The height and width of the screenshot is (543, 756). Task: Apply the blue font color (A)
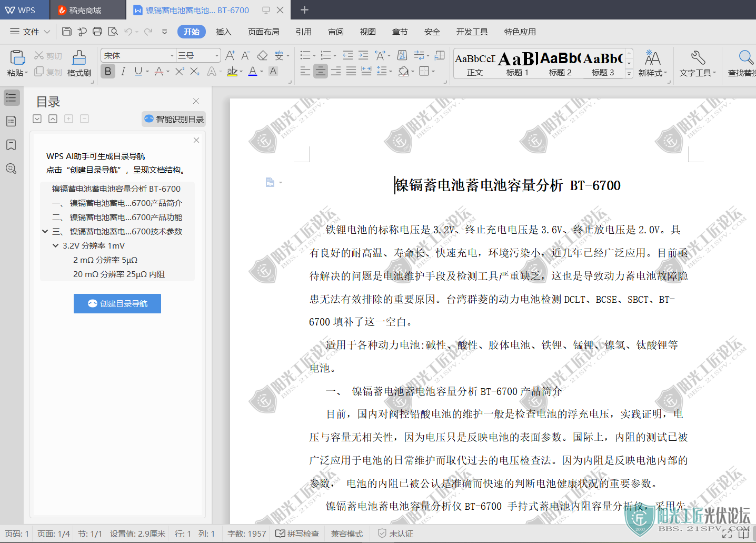[x=253, y=71]
